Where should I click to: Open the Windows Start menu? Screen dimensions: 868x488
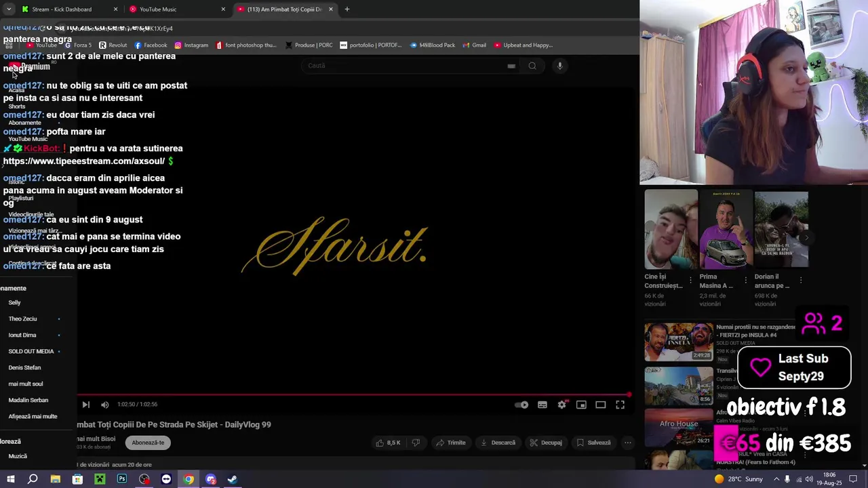tap(11, 479)
